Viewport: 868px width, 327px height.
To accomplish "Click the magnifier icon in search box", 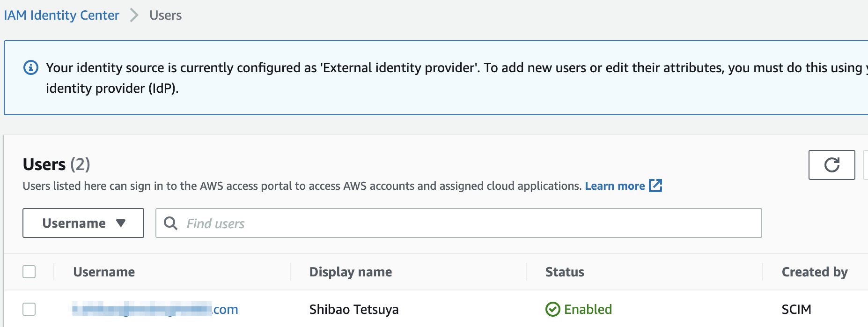I will click(x=170, y=223).
